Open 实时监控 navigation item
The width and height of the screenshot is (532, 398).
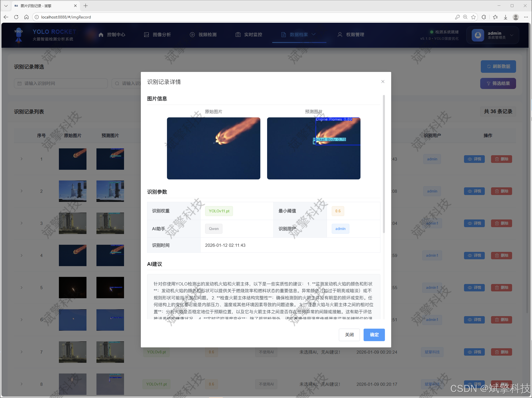click(249, 35)
